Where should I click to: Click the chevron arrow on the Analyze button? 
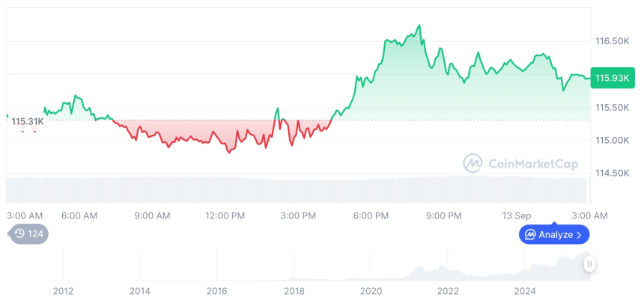coord(579,235)
